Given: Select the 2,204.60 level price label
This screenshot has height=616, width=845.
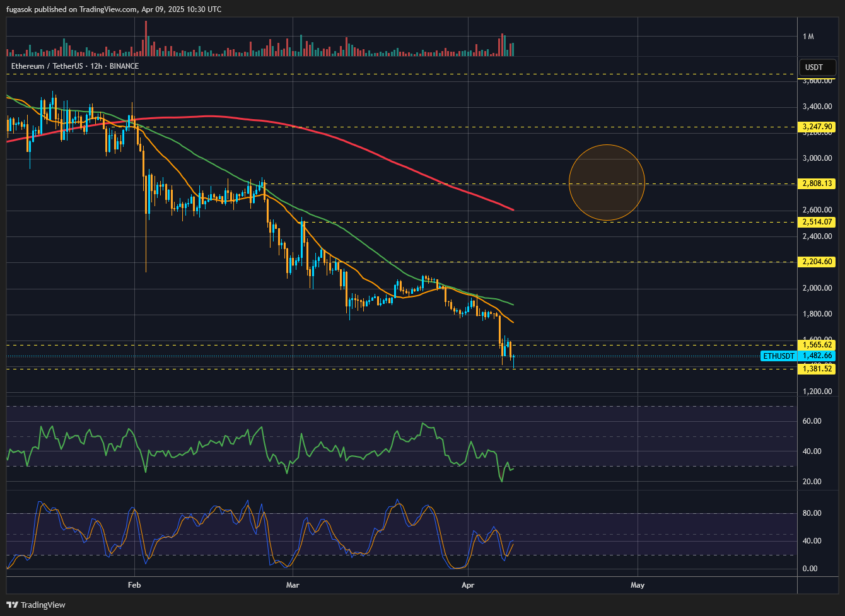Looking at the screenshot, I should point(817,262).
